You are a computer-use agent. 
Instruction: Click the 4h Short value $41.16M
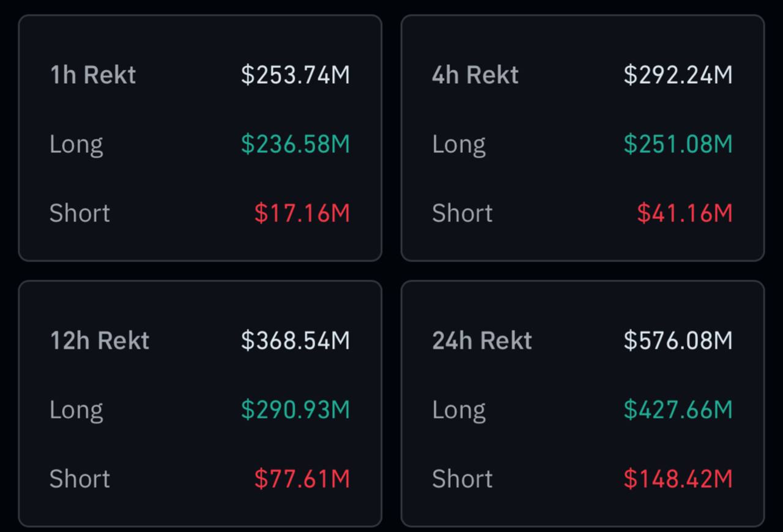685,213
